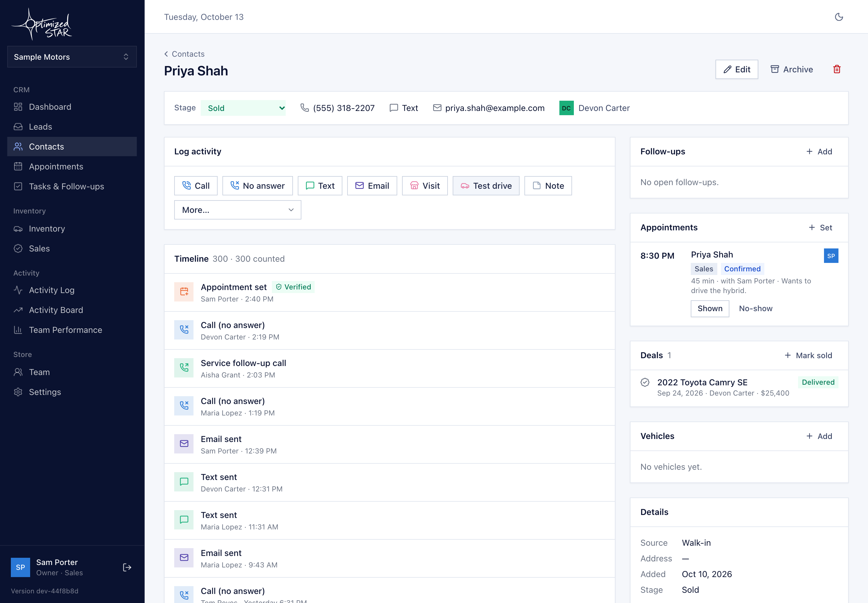Log a Note activity
868x603 pixels.
click(548, 185)
